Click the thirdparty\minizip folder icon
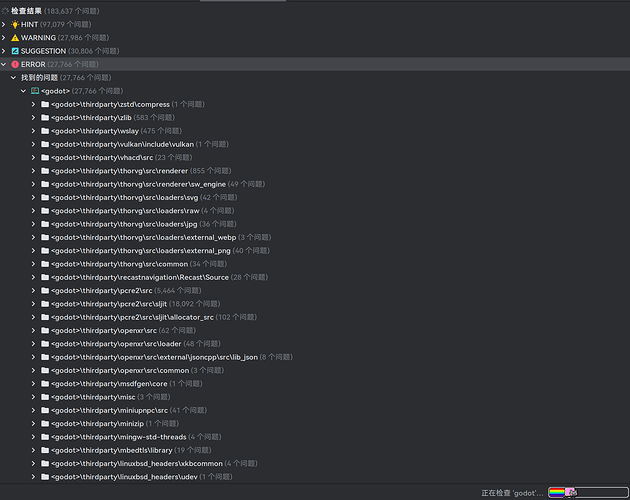 pyautogui.click(x=45, y=423)
